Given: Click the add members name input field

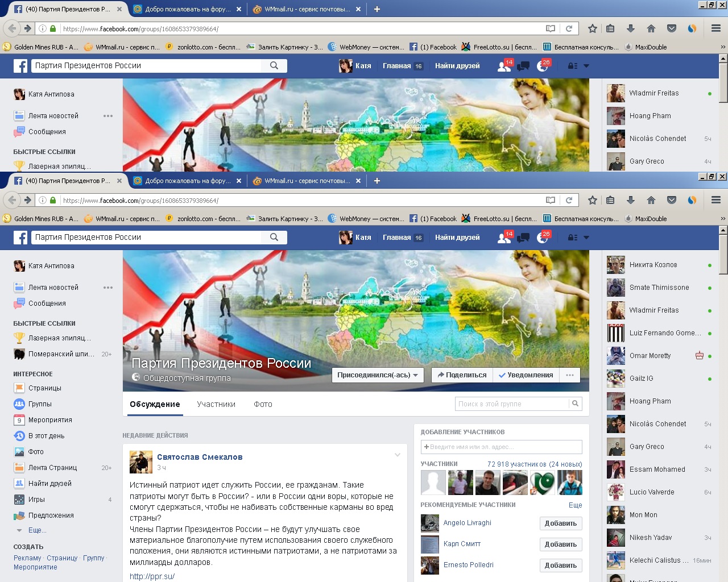Looking at the screenshot, I should (501, 447).
